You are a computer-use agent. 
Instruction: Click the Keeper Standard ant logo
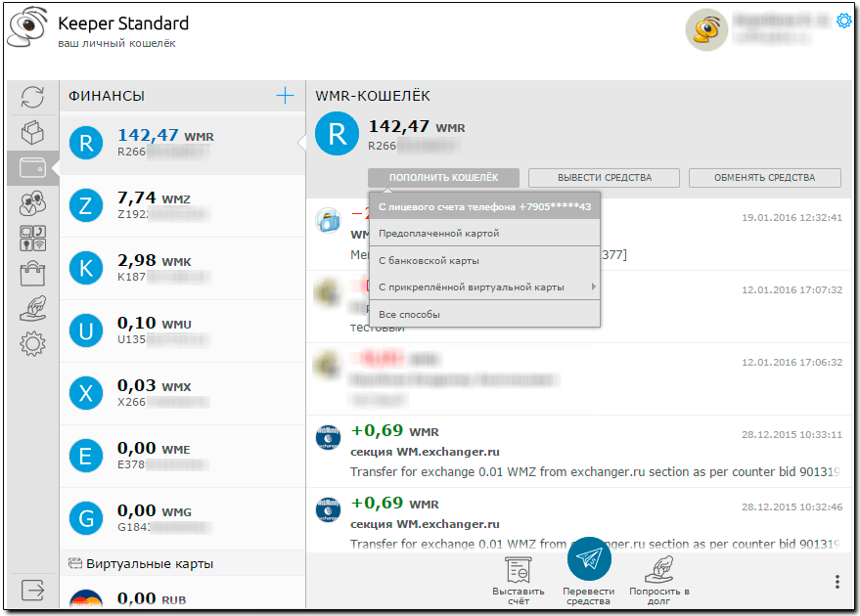26,26
